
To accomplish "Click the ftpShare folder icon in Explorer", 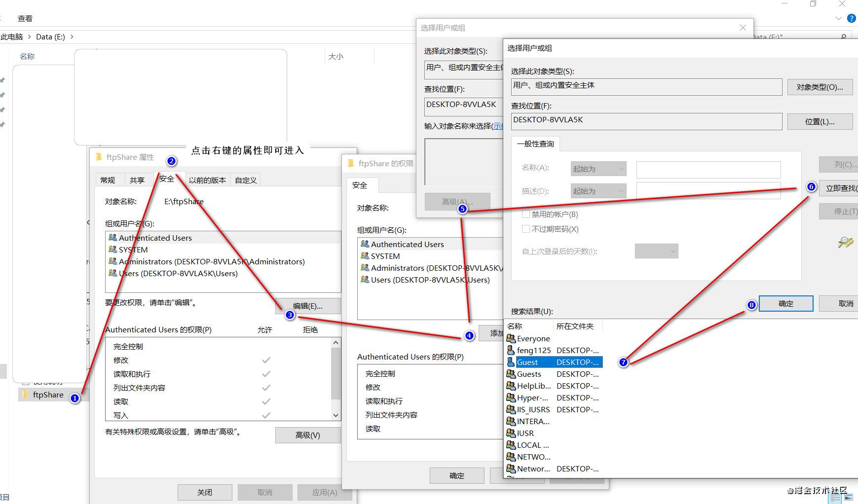I will [x=25, y=394].
